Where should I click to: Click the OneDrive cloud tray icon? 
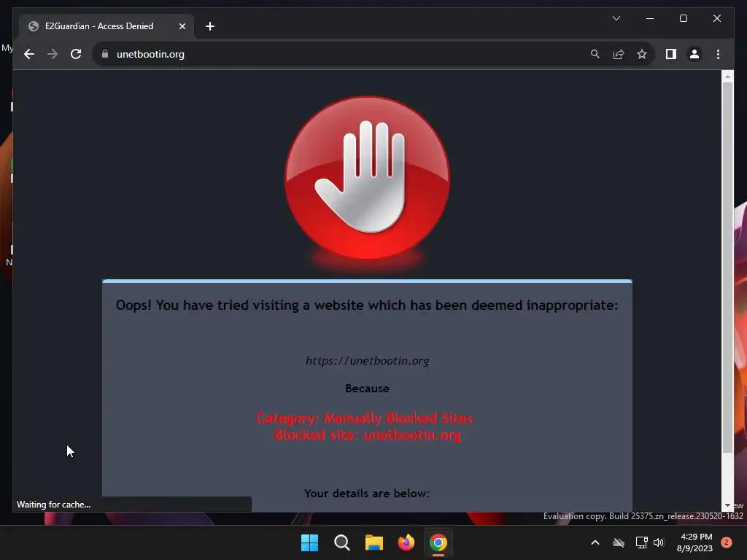pos(619,542)
